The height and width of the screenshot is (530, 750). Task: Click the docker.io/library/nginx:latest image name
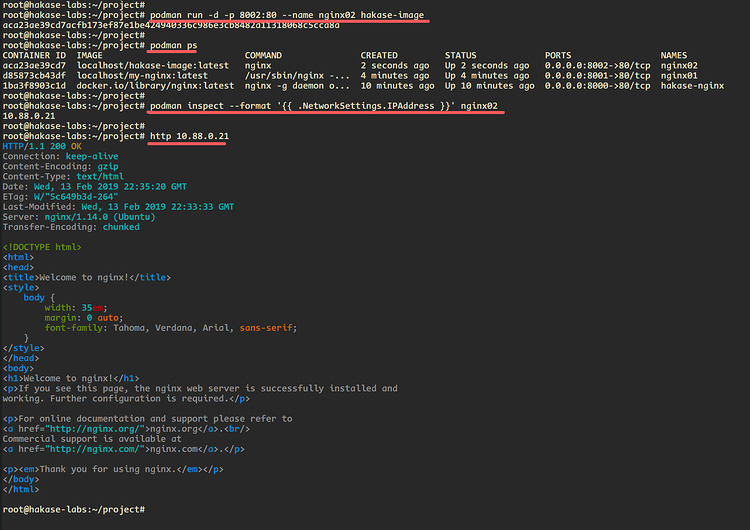click(x=155, y=85)
